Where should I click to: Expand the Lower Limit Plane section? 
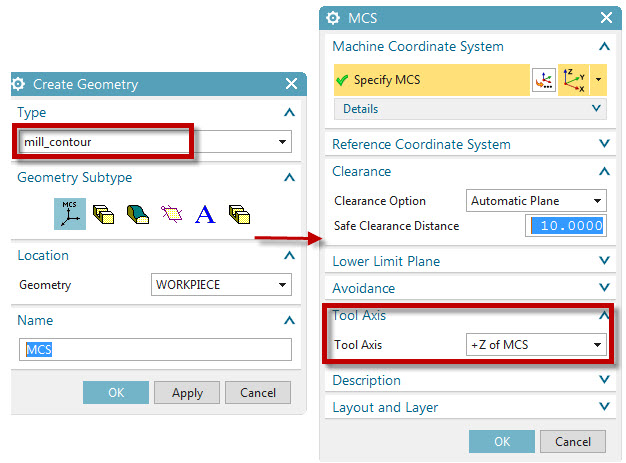tap(604, 261)
